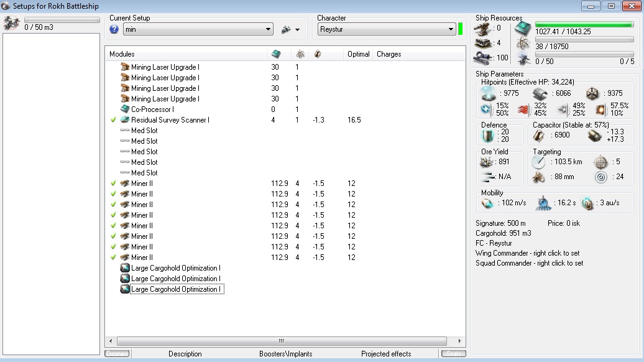Click the kinetic resistance icon showing 49%

click(563, 109)
